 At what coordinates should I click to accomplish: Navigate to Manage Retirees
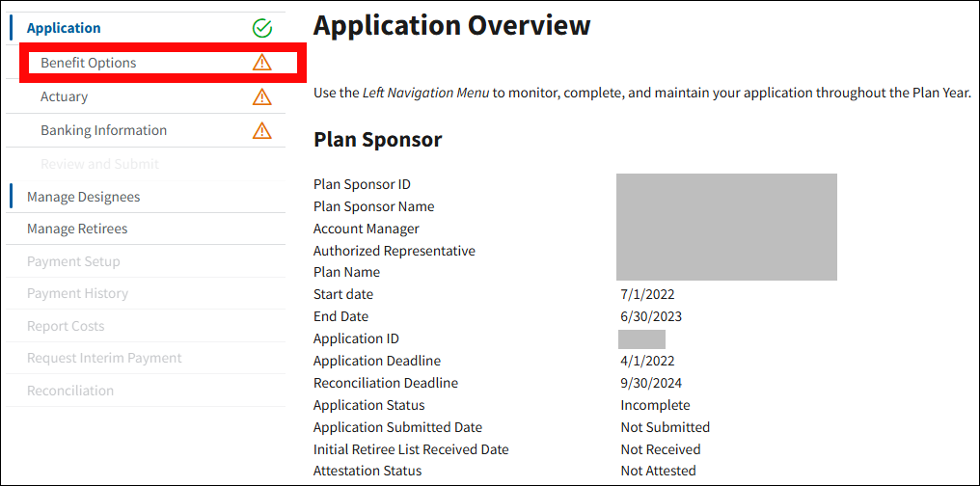pos(77,229)
